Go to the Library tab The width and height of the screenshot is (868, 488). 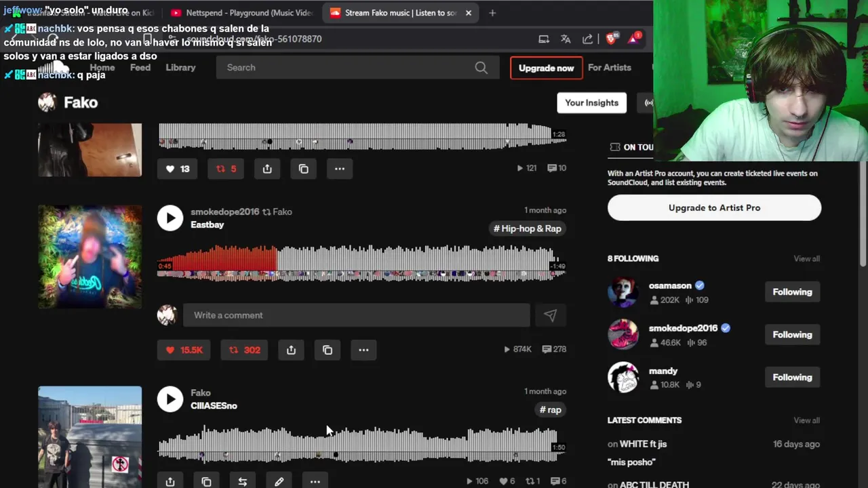click(180, 68)
